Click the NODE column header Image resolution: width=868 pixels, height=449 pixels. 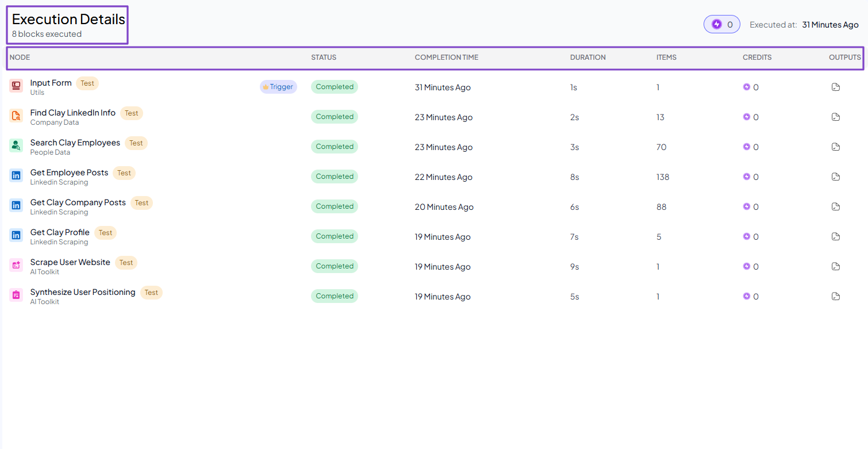pyautogui.click(x=20, y=57)
